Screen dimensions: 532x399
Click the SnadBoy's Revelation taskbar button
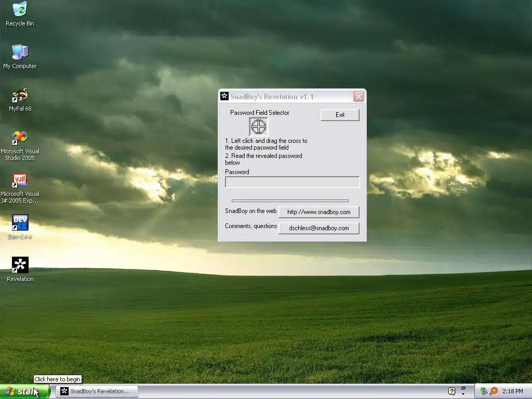[x=97, y=391]
